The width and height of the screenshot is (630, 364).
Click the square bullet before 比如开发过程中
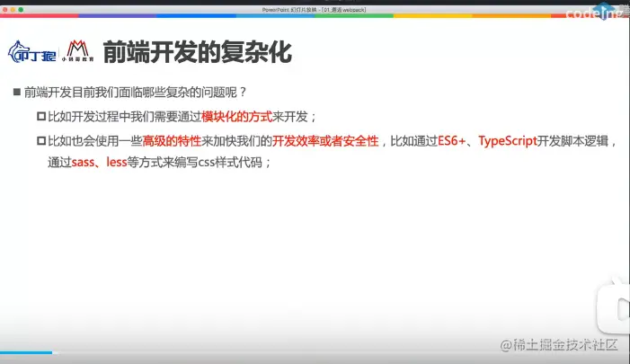pyautogui.click(x=41, y=117)
